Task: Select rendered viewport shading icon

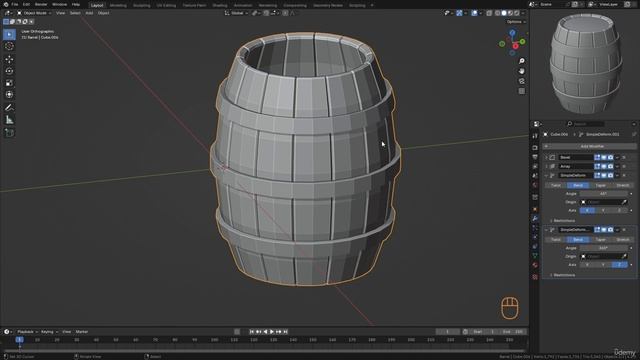Action: pyautogui.click(x=517, y=13)
